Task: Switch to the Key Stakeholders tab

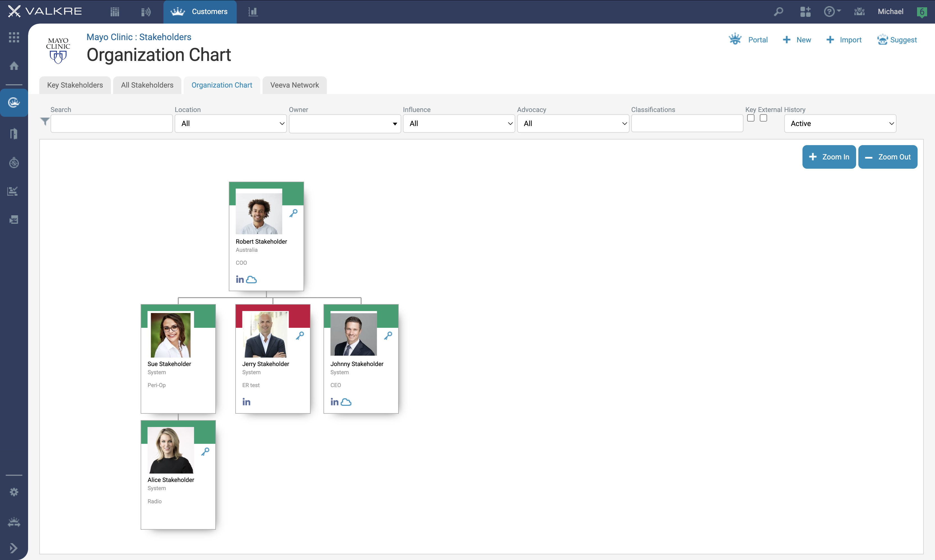Action: 75,85
